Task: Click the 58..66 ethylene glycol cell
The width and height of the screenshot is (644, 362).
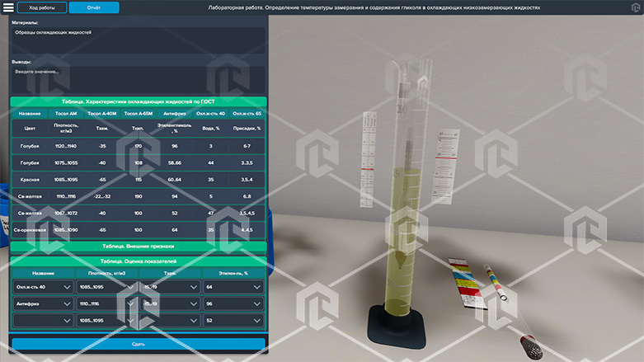Action: coord(175,162)
